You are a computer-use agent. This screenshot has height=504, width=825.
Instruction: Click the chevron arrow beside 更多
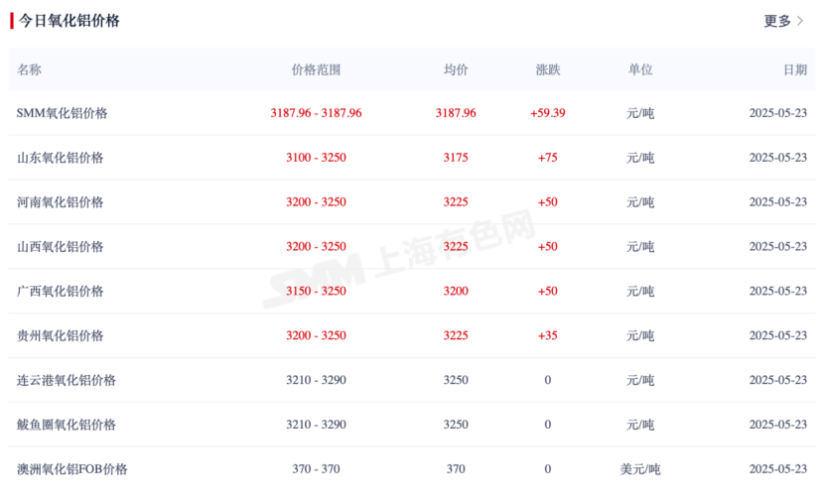click(800, 21)
